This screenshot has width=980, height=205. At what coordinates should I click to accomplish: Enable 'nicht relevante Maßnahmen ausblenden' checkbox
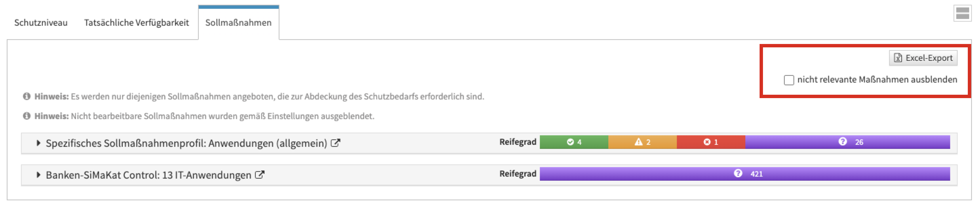[x=789, y=80]
